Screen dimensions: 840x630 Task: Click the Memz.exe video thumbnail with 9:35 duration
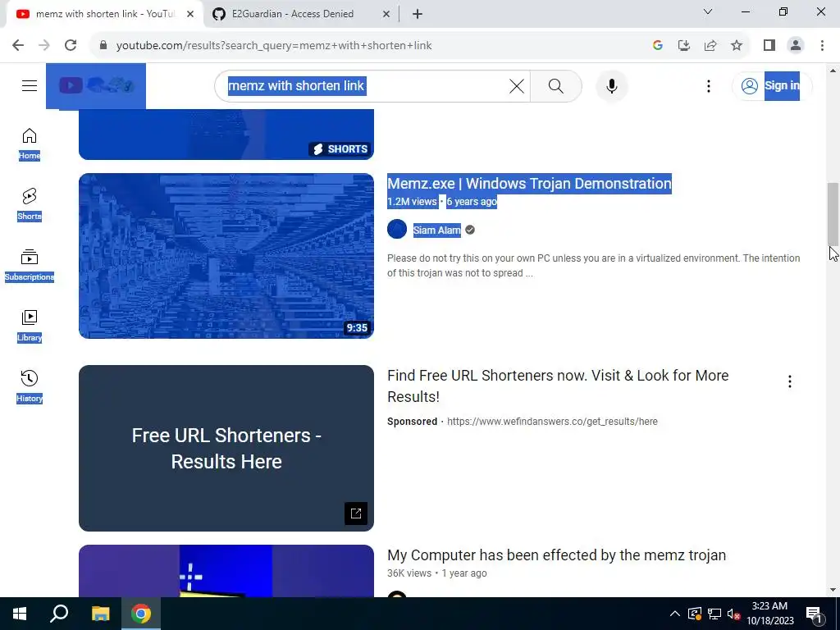click(x=226, y=256)
